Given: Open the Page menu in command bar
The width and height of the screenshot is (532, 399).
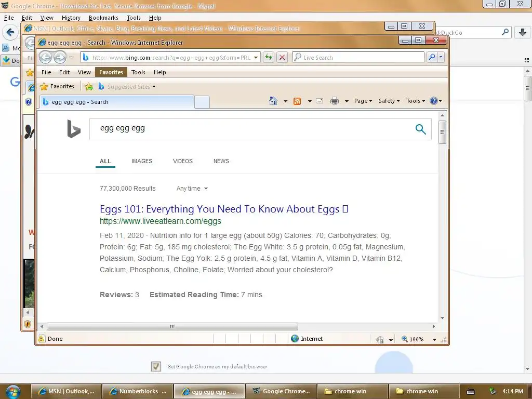Looking at the screenshot, I should pyautogui.click(x=363, y=101).
